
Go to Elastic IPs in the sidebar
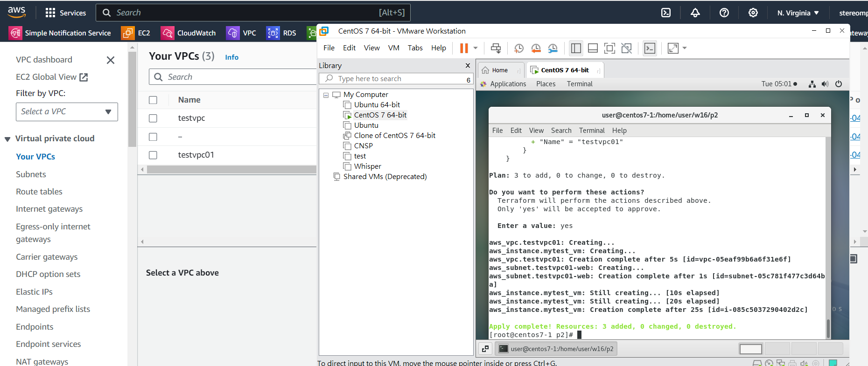tap(34, 292)
